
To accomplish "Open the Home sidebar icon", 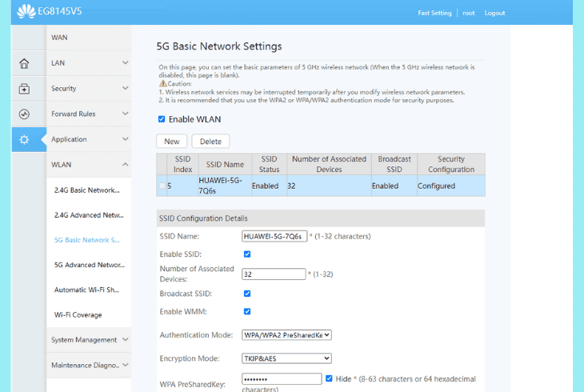I will [x=24, y=63].
